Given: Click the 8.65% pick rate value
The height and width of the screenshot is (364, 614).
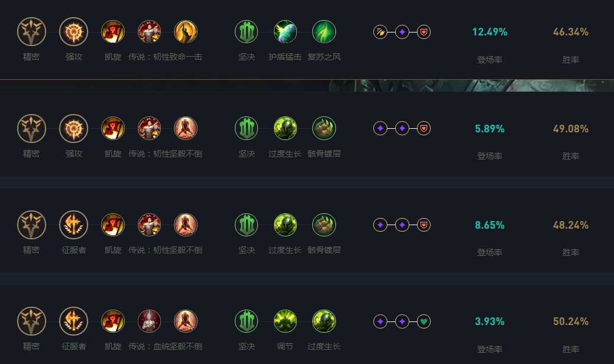Looking at the screenshot, I should coord(490,225).
